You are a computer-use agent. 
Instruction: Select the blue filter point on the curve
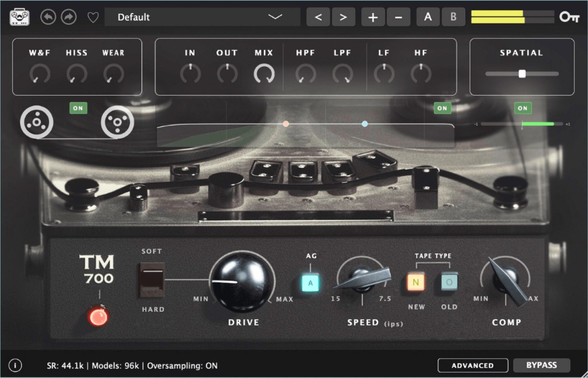point(365,124)
